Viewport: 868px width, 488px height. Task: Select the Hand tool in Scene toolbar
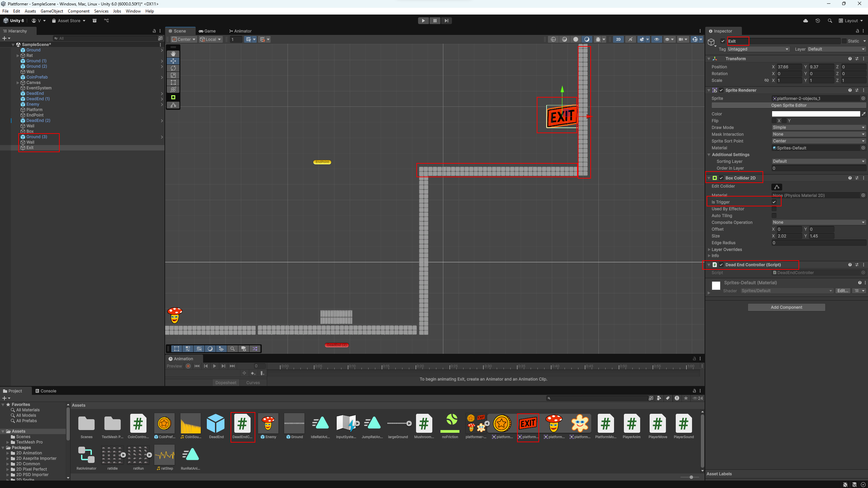tap(173, 54)
